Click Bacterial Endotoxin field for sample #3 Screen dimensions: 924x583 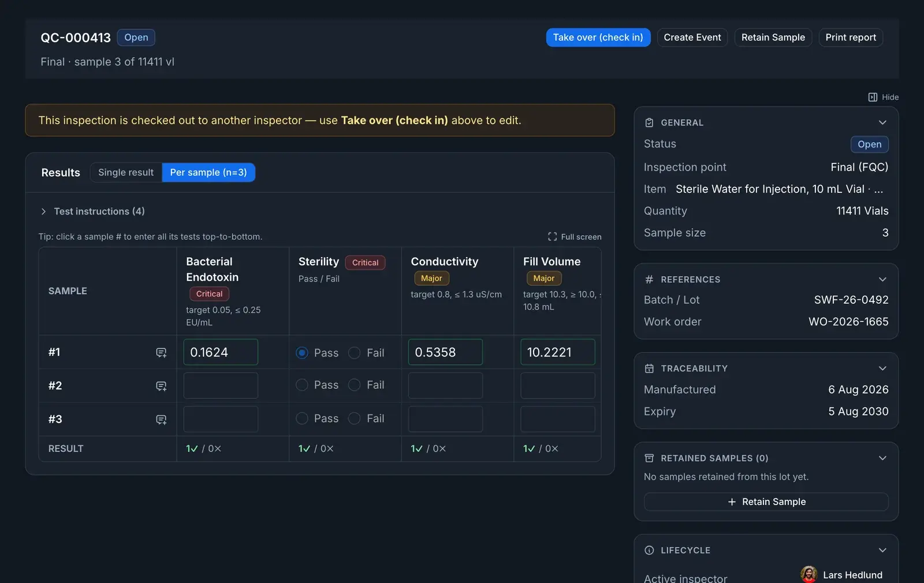pos(221,419)
